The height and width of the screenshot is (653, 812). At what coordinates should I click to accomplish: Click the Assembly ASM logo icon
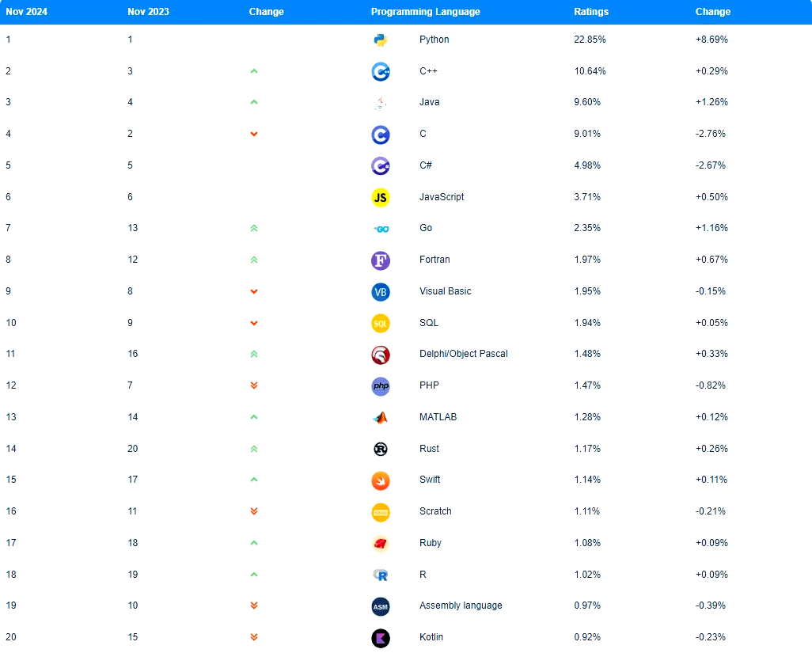(x=381, y=607)
